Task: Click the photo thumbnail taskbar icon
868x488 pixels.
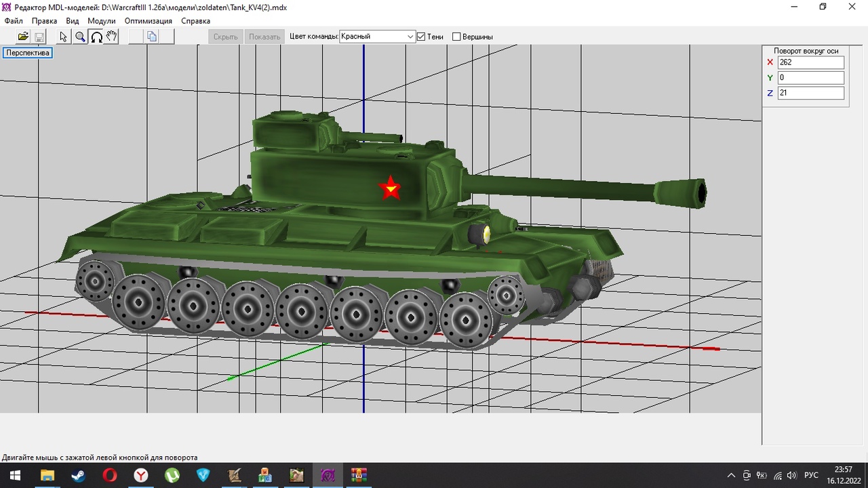Action: [x=296, y=475]
